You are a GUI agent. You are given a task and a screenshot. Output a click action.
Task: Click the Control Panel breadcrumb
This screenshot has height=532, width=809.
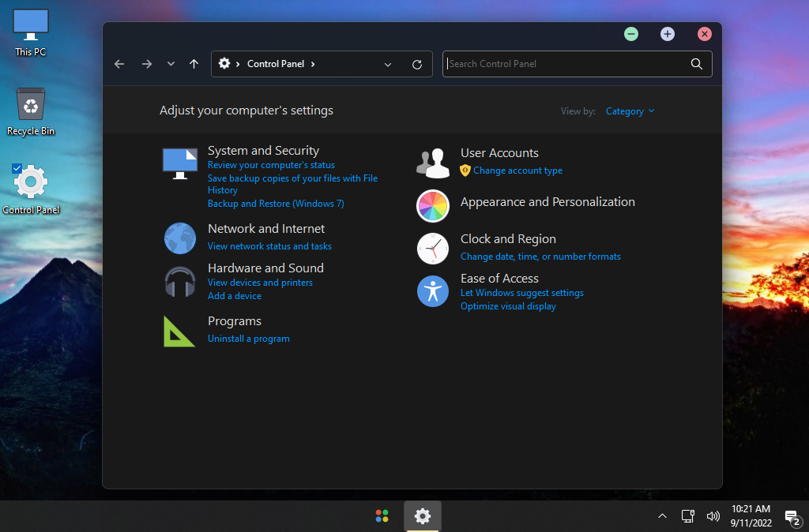coord(276,64)
